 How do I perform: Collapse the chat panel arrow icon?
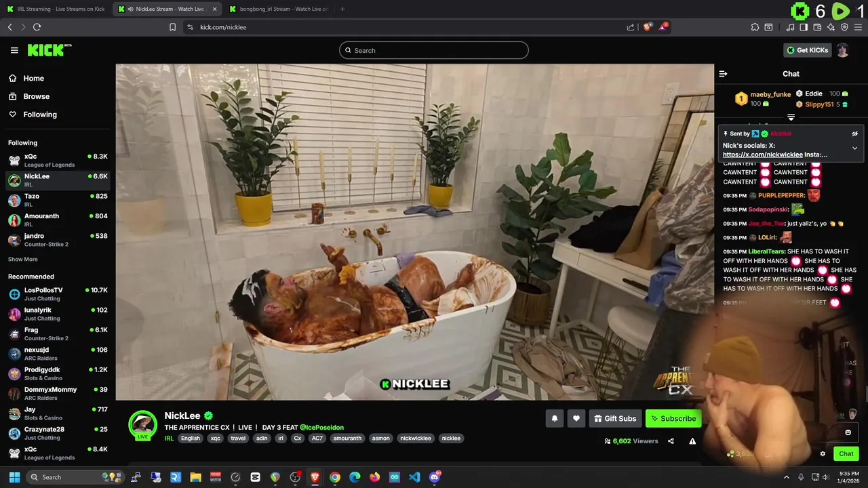click(x=723, y=74)
